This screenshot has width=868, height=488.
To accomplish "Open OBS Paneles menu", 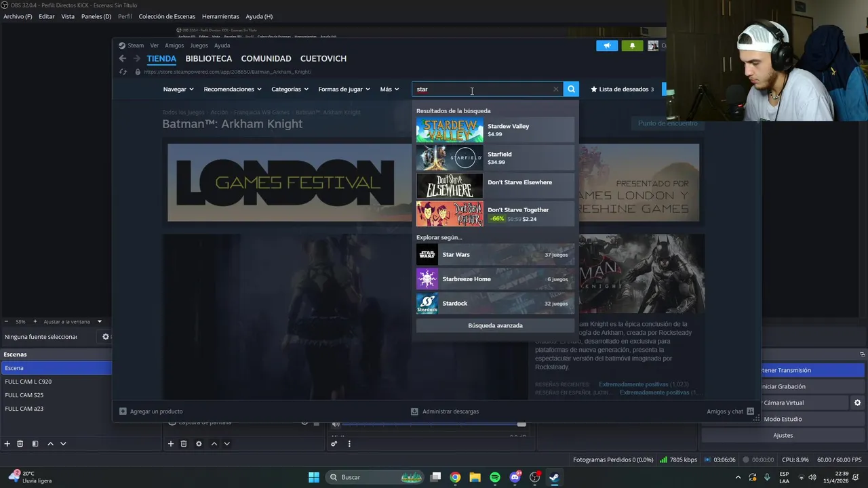I will [96, 16].
